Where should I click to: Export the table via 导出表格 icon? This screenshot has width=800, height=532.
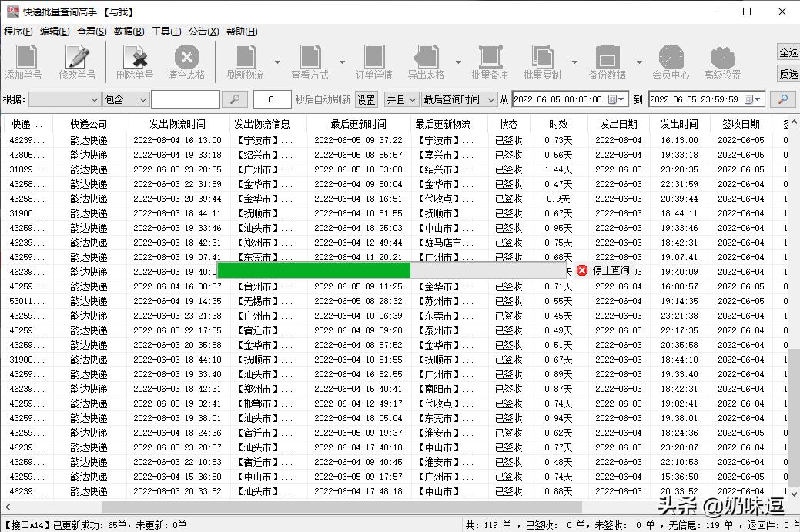(428, 62)
